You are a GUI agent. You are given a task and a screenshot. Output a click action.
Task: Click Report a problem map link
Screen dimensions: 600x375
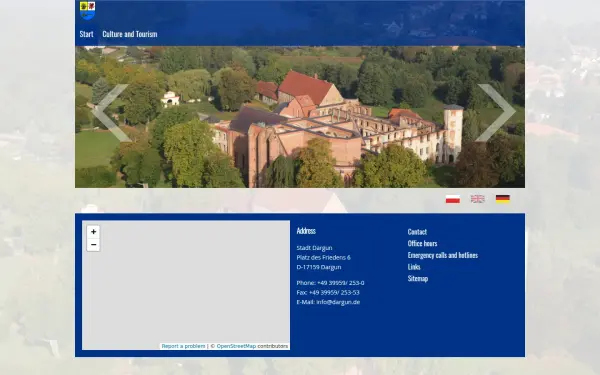pos(183,346)
